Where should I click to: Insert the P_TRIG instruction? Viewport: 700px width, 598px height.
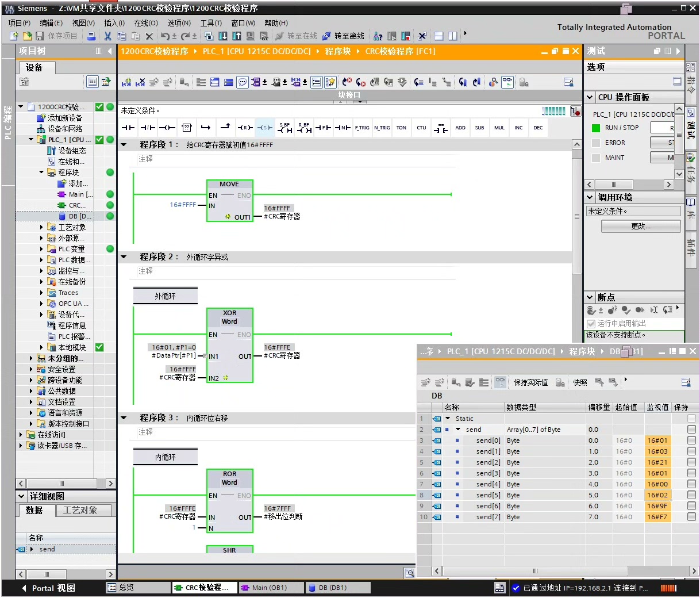pyautogui.click(x=362, y=128)
